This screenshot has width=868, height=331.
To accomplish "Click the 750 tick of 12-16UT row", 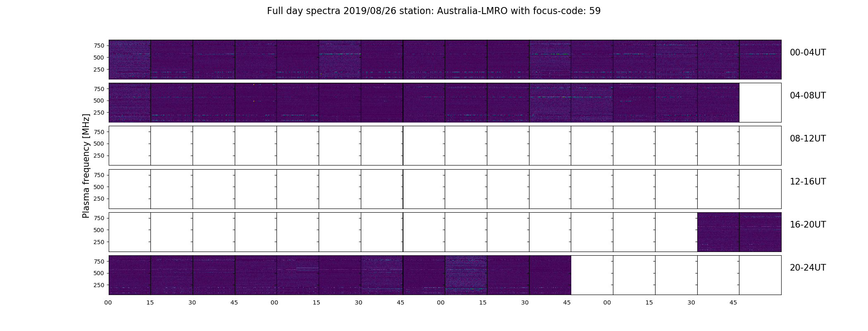I will pyautogui.click(x=99, y=175).
